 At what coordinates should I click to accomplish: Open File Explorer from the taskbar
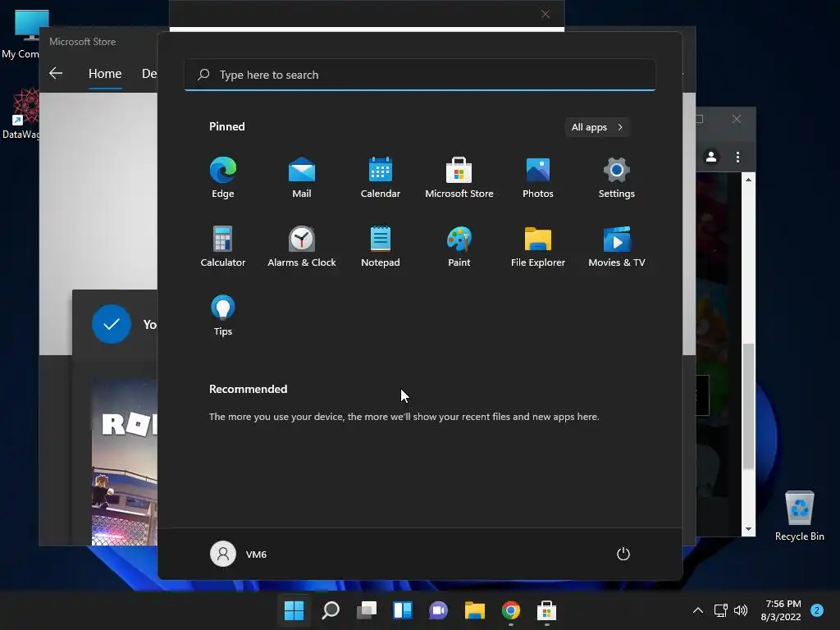[475, 610]
